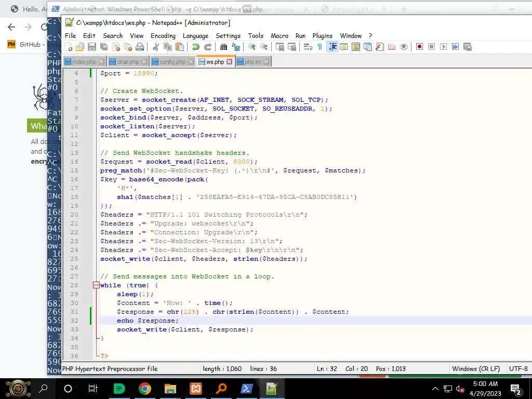The image size is (532, 399).
Task: Print the document with the printer icon
Action: (x=140, y=47)
